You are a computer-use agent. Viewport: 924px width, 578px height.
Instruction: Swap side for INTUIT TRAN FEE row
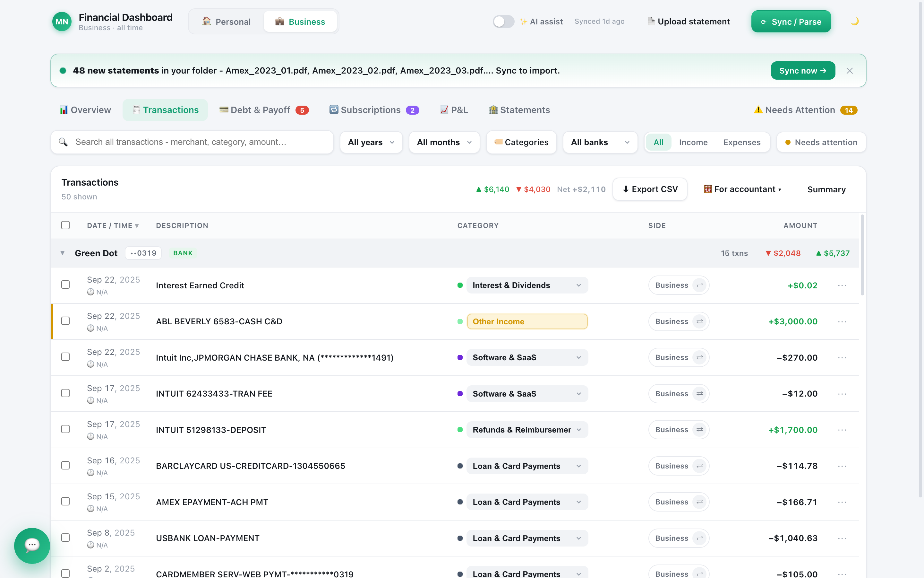[699, 394]
